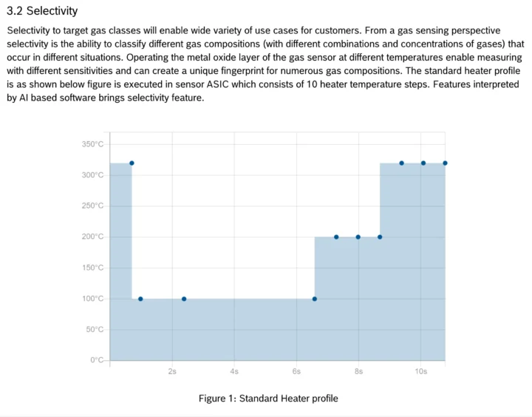Click the 0°C y-axis label
This screenshot has width=532, height=417.
click(x=98, y=360)
